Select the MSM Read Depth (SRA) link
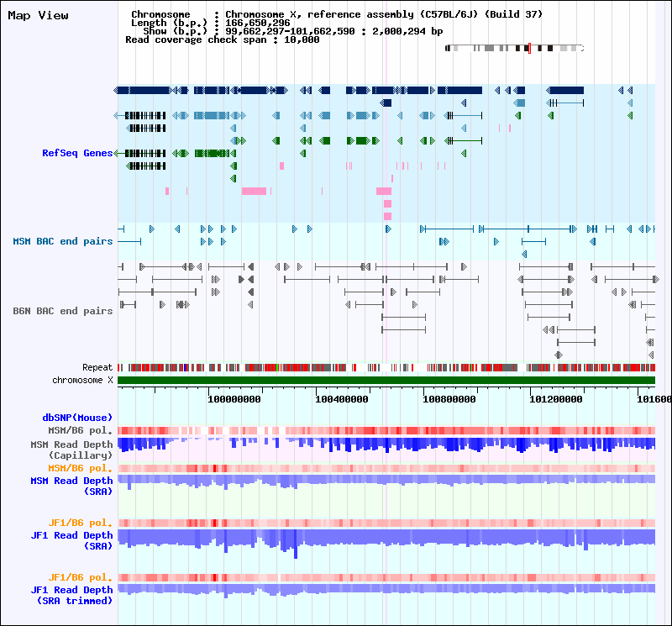The image size is (672, 626). pos(71,487)
